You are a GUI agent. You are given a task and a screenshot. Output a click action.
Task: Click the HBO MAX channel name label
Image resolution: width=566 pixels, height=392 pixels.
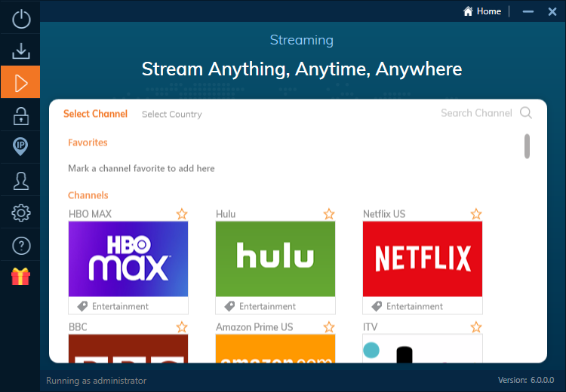91,214
